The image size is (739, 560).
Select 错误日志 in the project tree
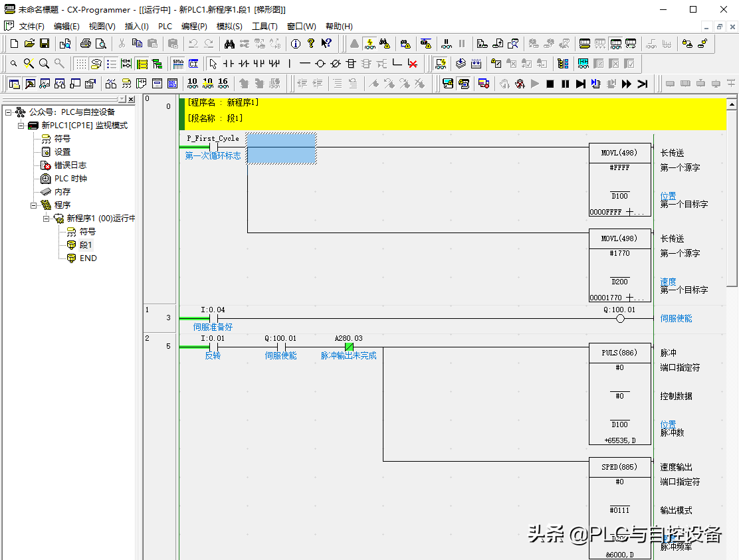70,165
